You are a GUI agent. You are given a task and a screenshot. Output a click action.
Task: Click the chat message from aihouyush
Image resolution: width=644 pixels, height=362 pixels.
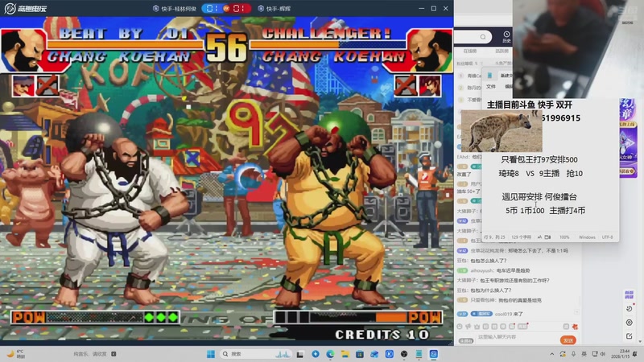pos(493,270)
